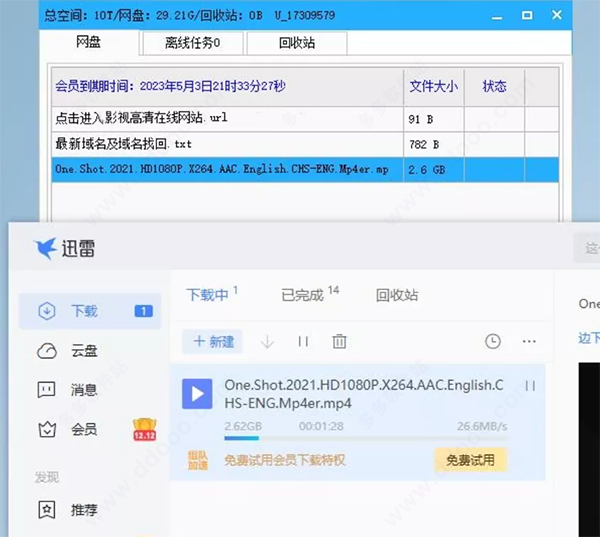Open the Xunlei 回收站 tab
Screen dimensions: 600x537
coord(397,295)
